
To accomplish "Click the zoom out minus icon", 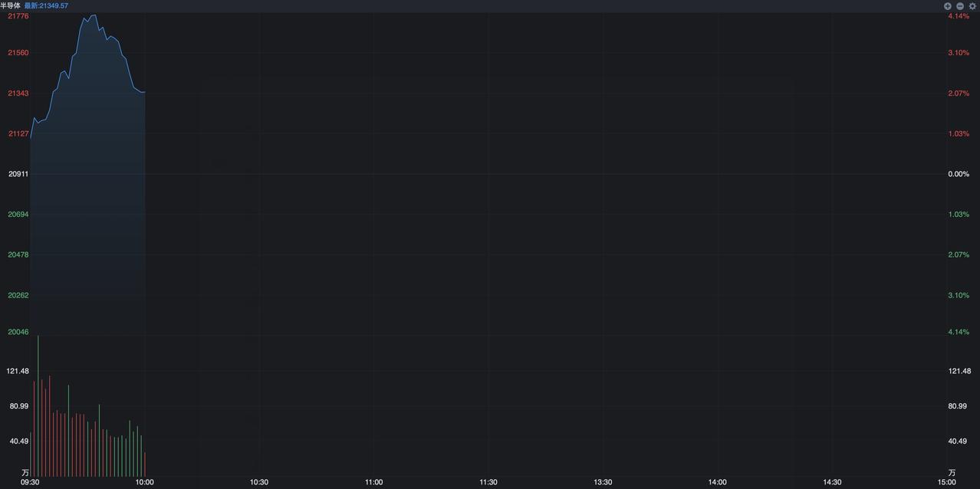I will point(960,5).
